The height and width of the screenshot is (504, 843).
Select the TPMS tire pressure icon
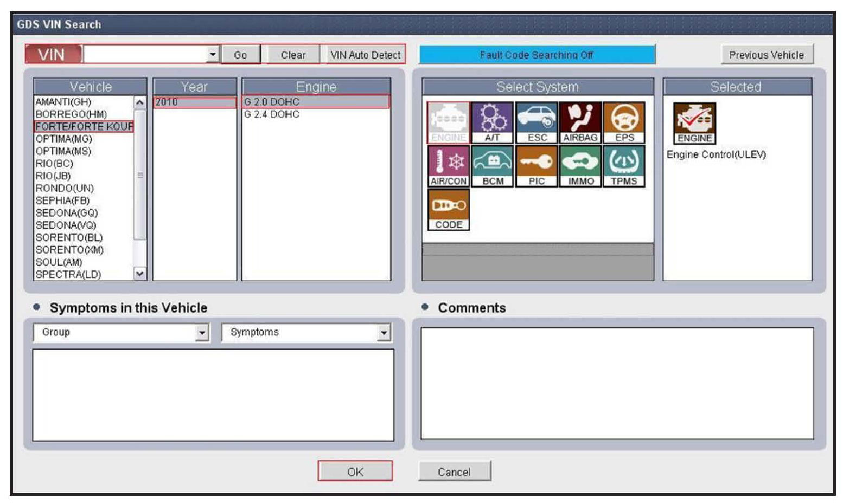pos(624,166)
